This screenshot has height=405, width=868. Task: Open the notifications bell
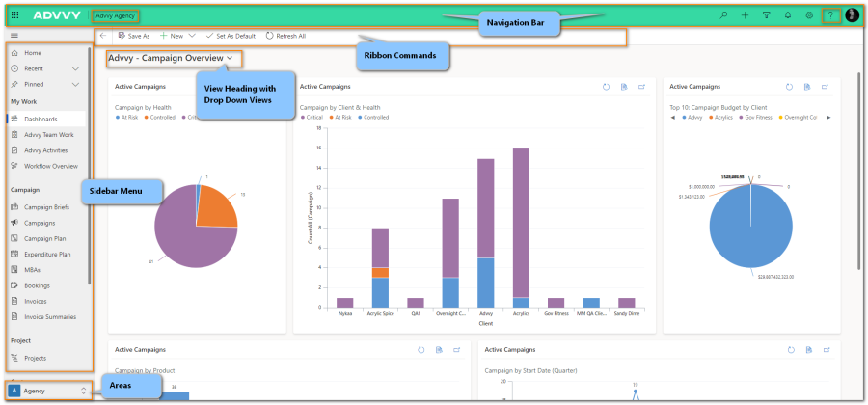(x=788, y=15)
